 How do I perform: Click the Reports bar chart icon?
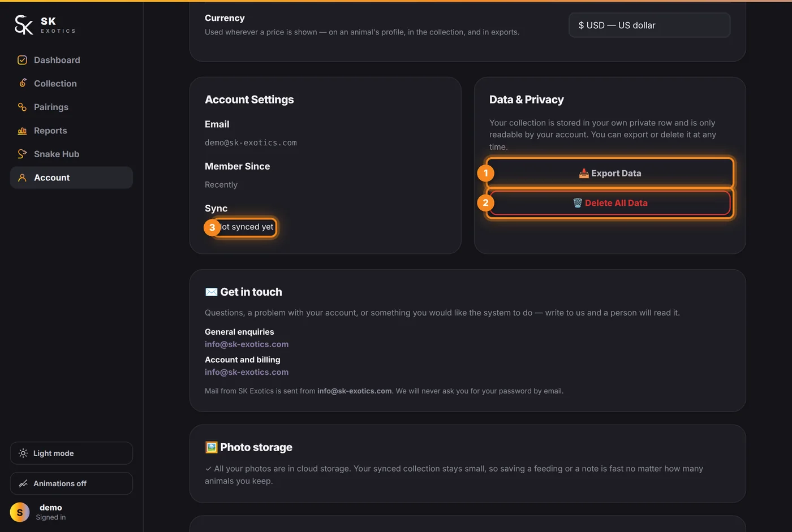pos(22,131)
